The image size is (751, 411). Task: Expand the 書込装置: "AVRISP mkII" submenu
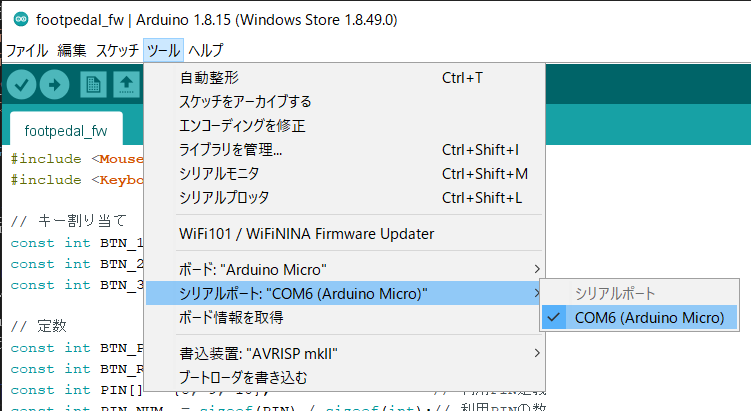click(345, 354)
